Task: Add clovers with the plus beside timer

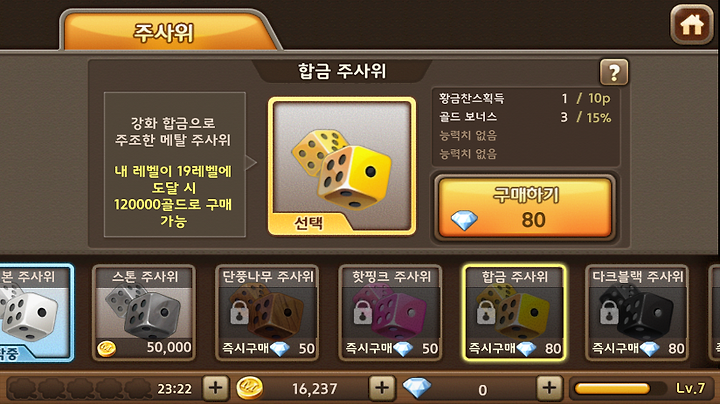Action: [x=215, y=388]
